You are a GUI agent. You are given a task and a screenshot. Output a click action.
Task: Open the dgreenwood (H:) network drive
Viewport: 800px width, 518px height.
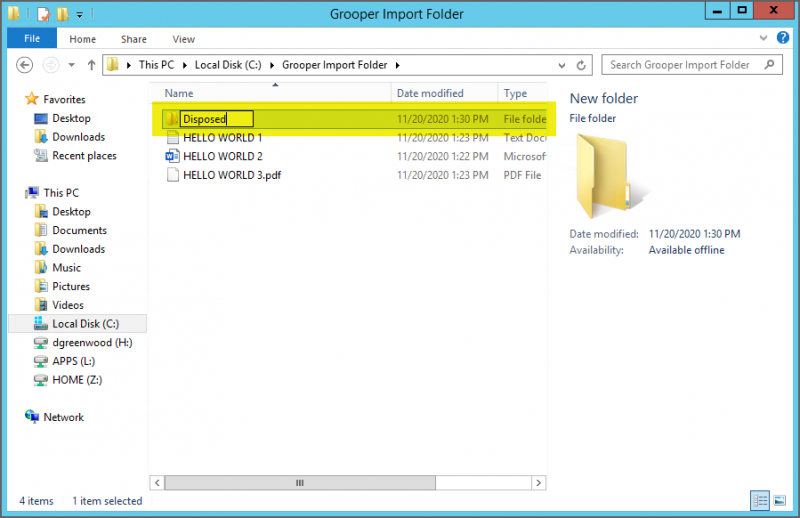click(92, 342)
